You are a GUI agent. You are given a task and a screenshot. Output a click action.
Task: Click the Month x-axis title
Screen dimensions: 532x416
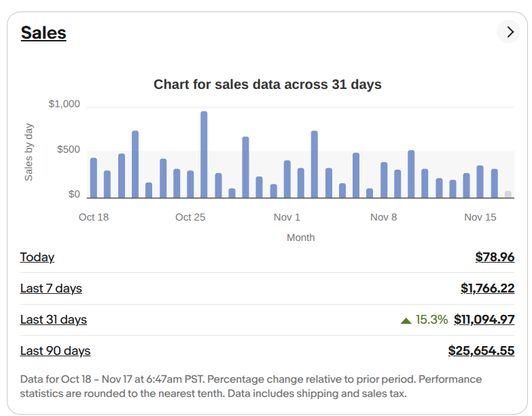[x=300, y=238]
